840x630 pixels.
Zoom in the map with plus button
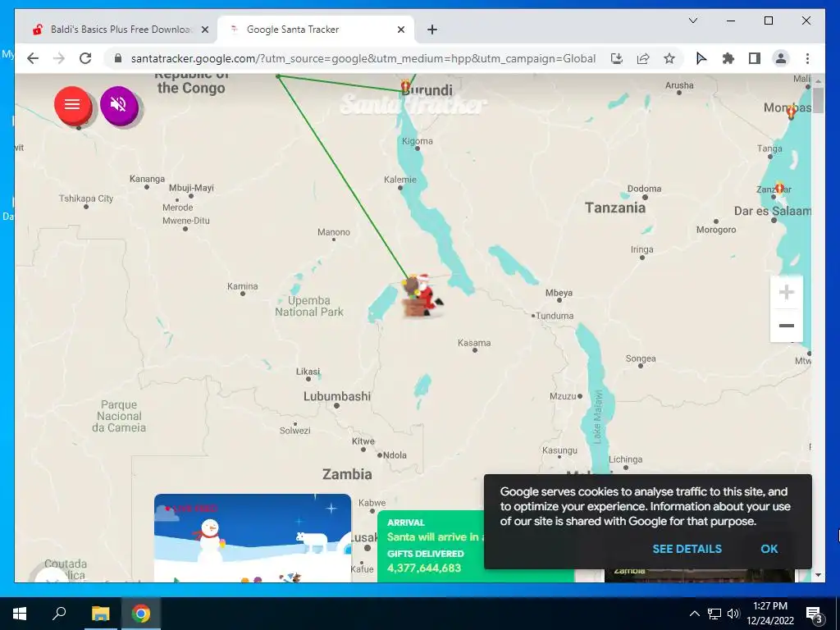tap(786, 293)
